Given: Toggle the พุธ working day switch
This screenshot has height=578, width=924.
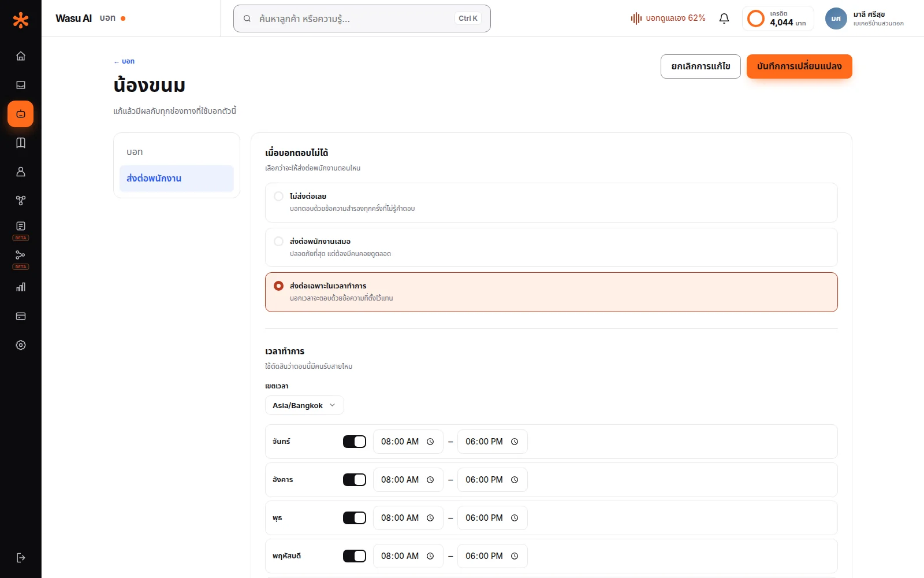Looking at the screenshot, I should click(355, 518).
